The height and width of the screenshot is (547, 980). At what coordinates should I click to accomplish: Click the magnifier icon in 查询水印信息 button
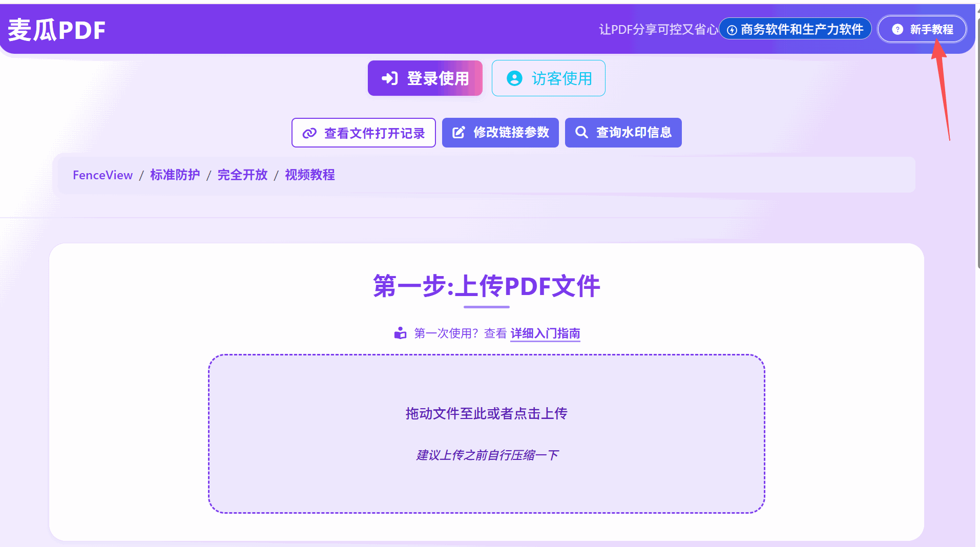[x=581, y=132]
